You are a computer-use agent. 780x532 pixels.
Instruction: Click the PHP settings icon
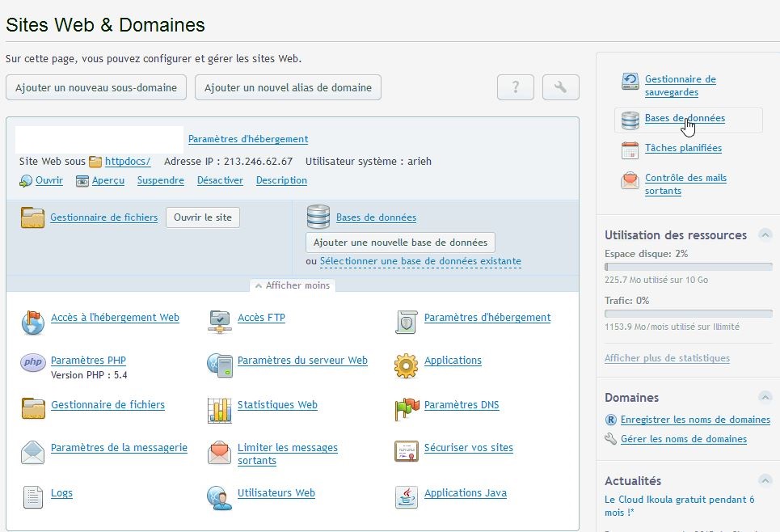[x=33, y=363]
